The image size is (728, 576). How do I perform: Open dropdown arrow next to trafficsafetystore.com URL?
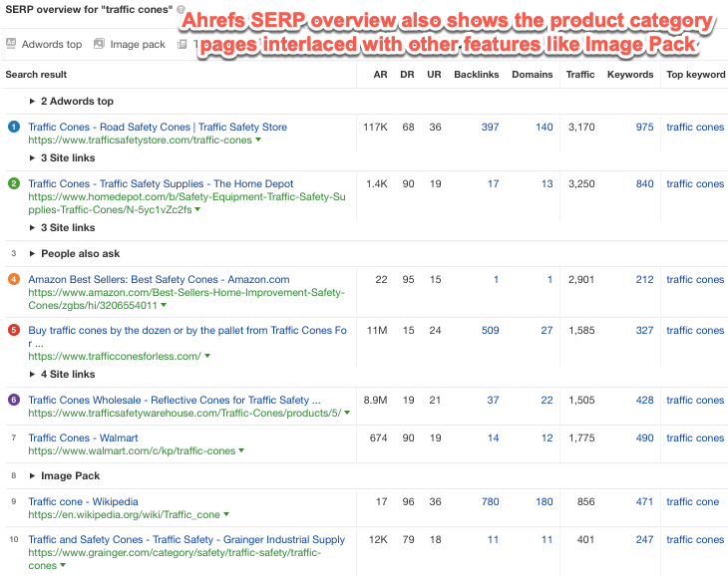pyautogui.click(x=258, y=141)
